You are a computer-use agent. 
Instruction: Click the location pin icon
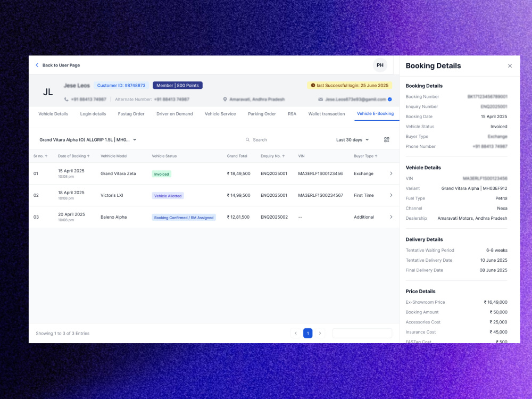coord(225,99)
